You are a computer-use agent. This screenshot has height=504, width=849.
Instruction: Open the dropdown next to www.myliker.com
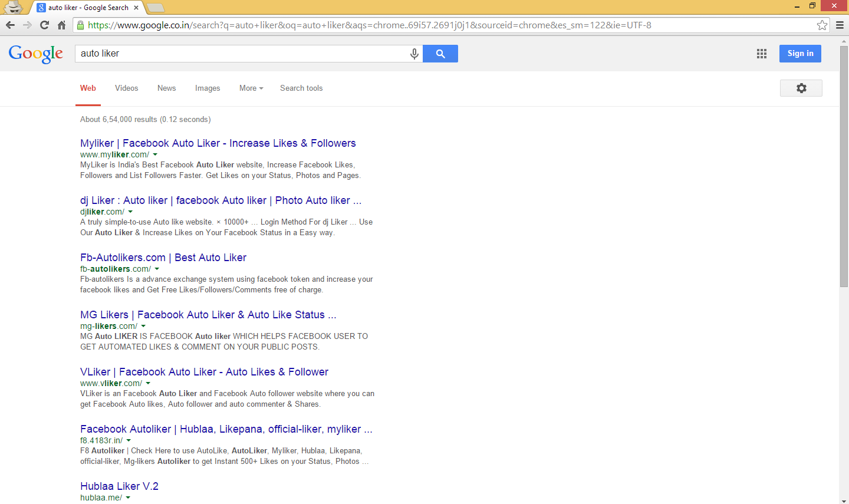click(x=155, y=155)
